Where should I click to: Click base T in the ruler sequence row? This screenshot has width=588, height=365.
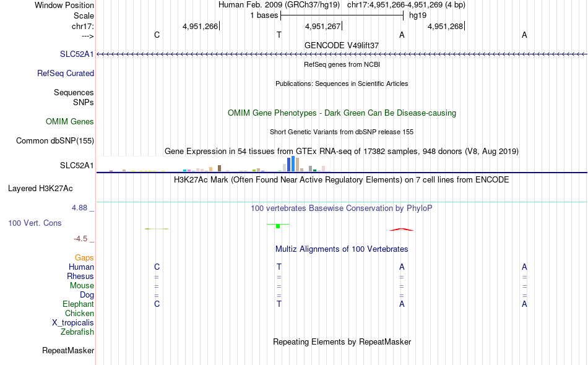(279, 35)
